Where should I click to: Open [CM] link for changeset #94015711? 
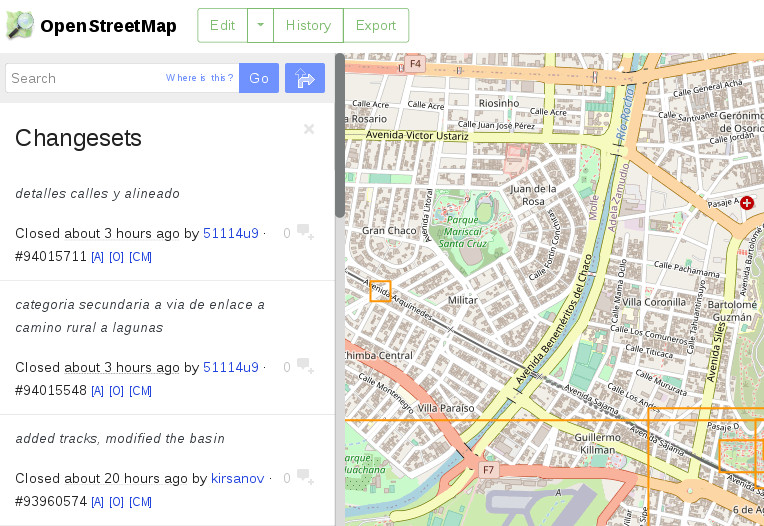click(x=140, y=257)
